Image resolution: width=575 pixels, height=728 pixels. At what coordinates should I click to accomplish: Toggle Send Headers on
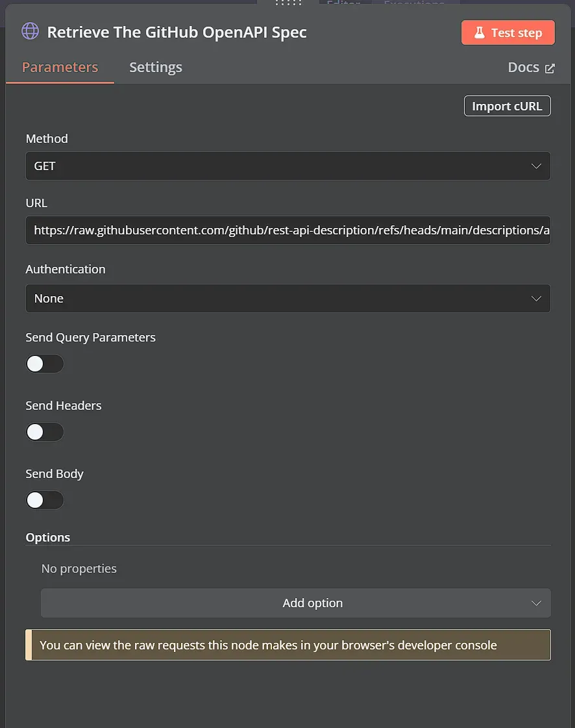click(44, 432)
